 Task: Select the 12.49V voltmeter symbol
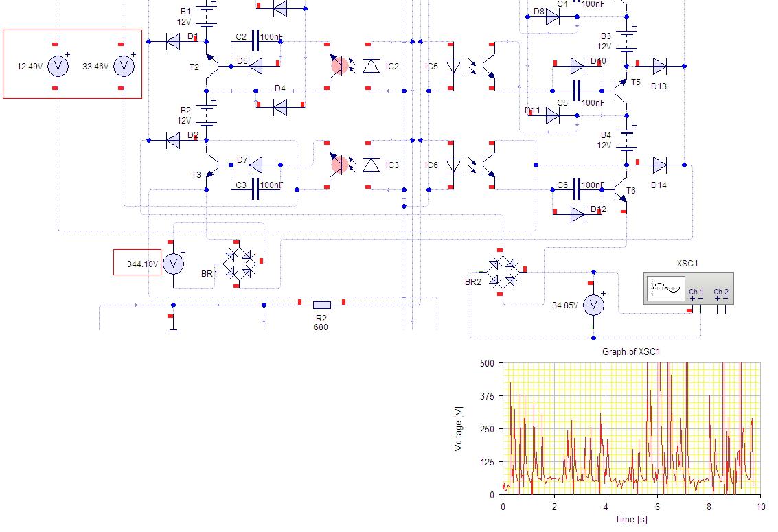pos(58,66)
